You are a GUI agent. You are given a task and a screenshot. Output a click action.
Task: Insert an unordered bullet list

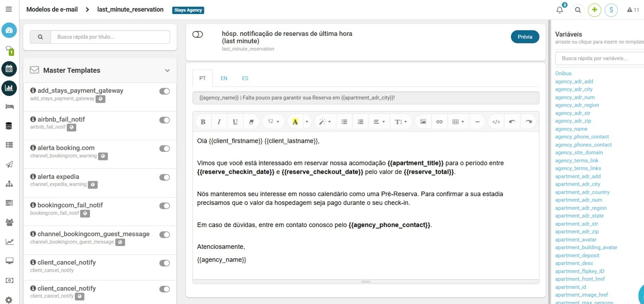point(344,122)
